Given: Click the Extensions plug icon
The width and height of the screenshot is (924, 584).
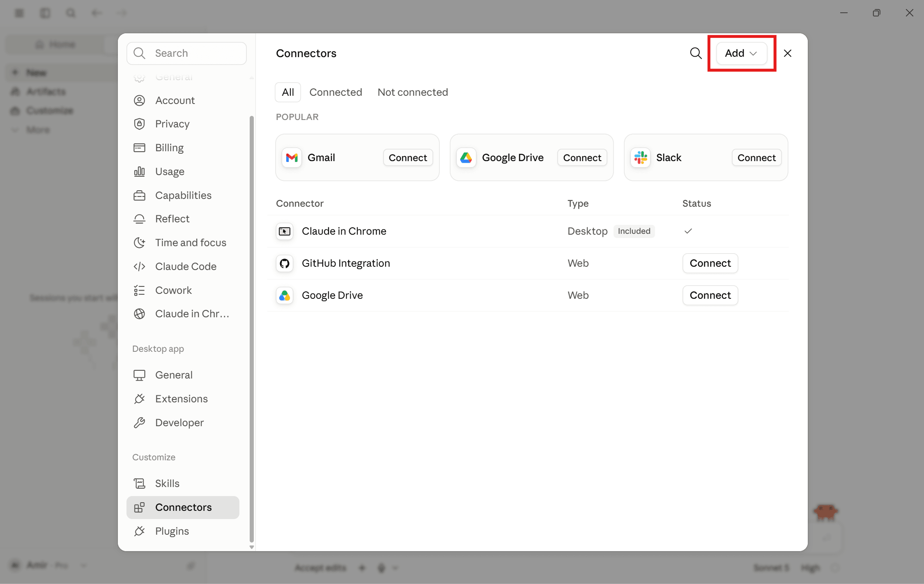Looking at the screenshot, I should click(139, 399).
